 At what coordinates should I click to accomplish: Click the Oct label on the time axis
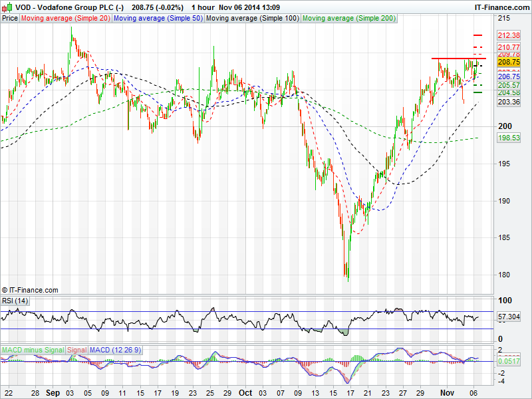coord(245,393)
